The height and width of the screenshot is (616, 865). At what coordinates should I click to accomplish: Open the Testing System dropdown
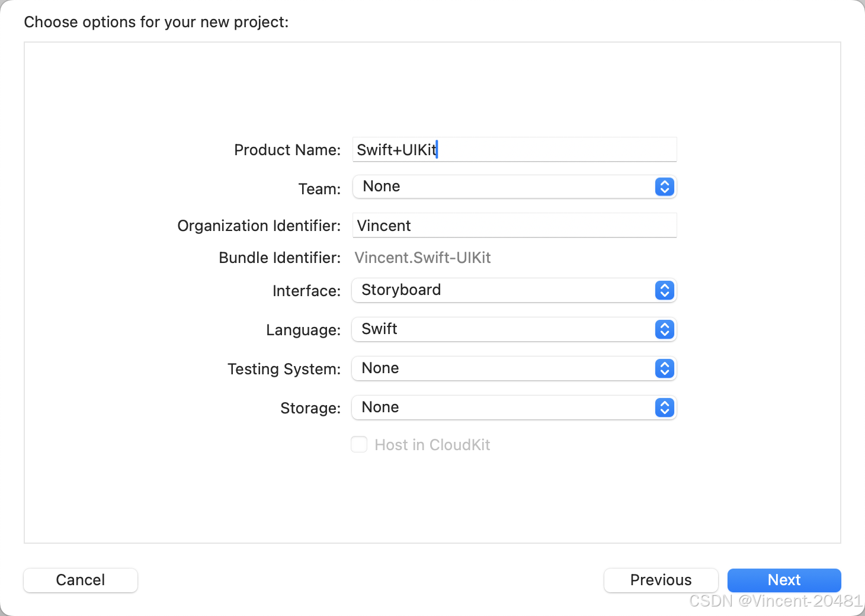pos(514,368)
